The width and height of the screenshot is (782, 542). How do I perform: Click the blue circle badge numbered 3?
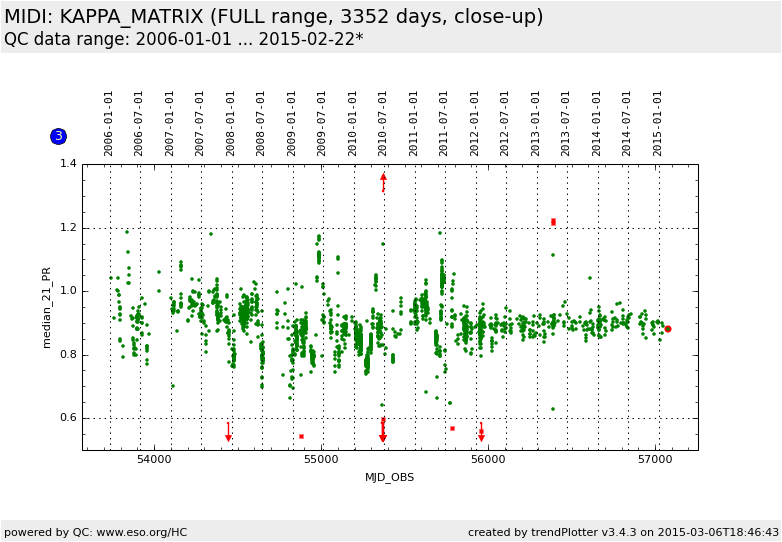point(58,136)
